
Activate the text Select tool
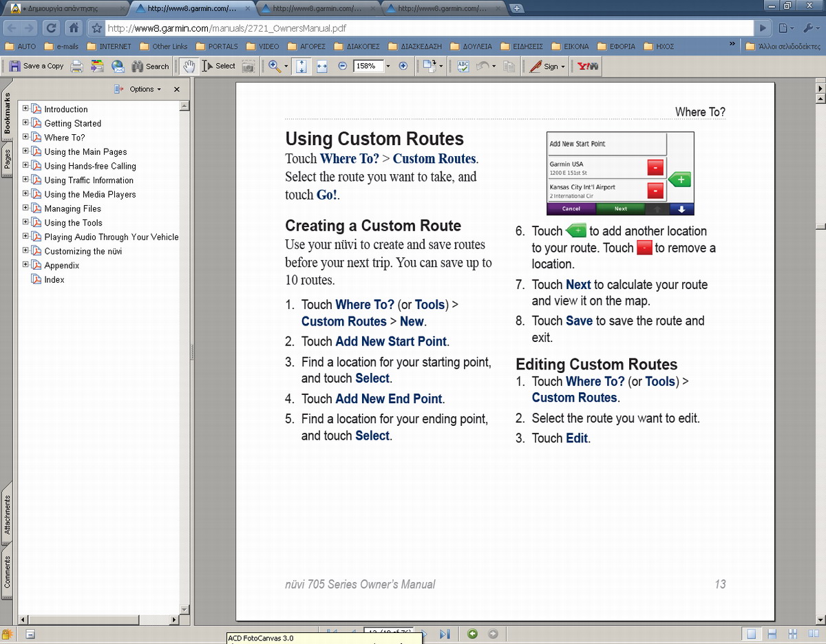[x=219, y=66]
